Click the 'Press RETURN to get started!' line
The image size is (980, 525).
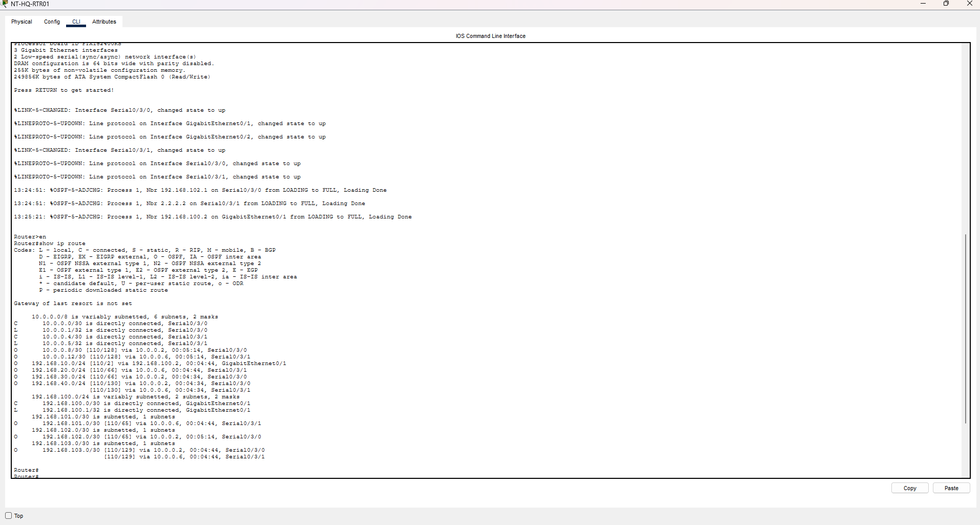[x=64, y=90]
